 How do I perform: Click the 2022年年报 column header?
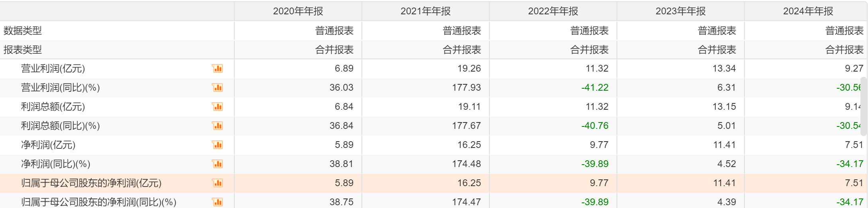coord(553,11)
